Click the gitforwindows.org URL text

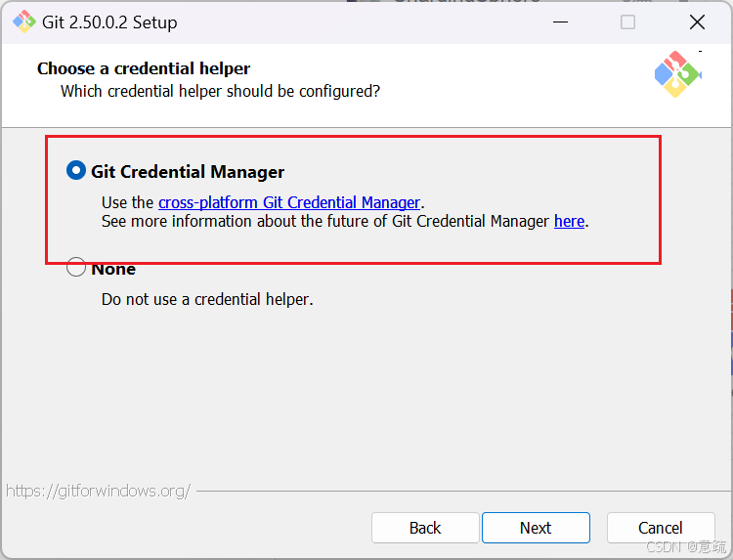click(x=98, y=491)
